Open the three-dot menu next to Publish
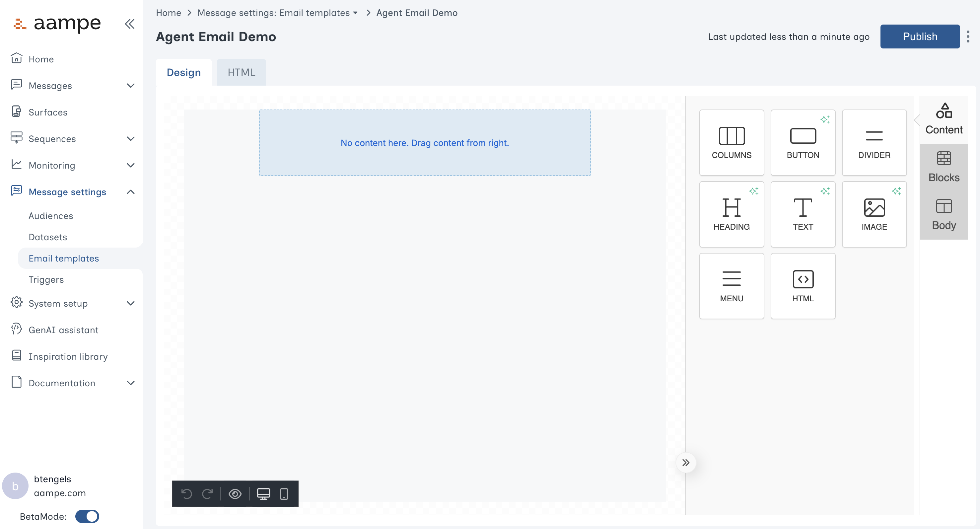The width and height of the screenshot is (980, 529). pos(968,37)
